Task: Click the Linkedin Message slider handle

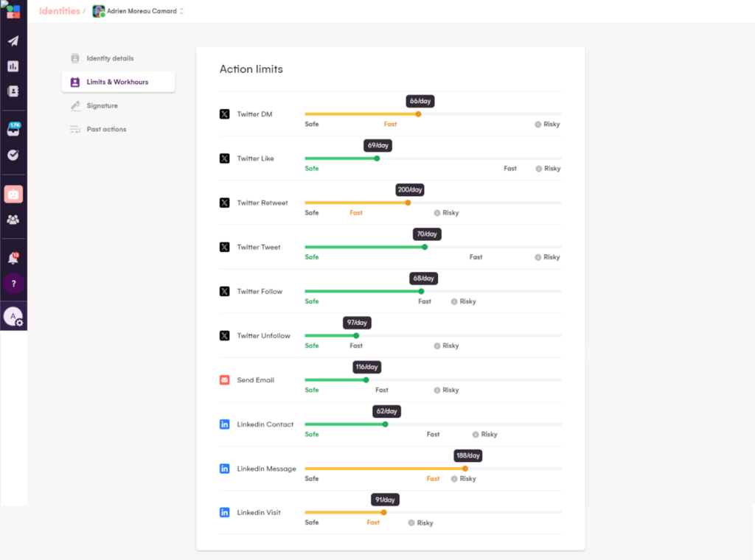Action: [x=465, y=468]
